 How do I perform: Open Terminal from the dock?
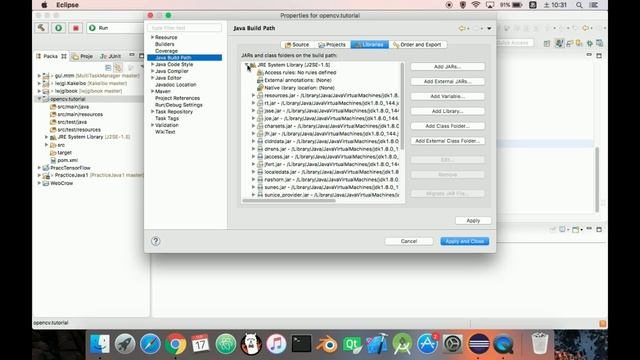(x=302, y=344)
